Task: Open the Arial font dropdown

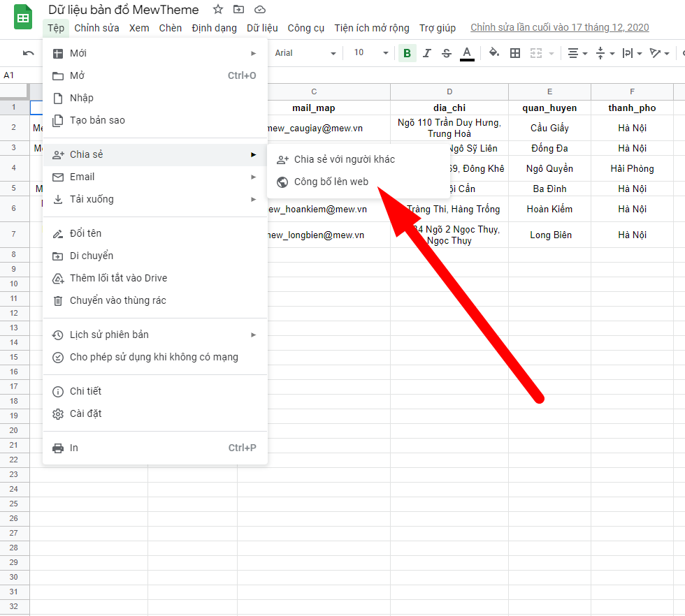Action: [305, 53]
